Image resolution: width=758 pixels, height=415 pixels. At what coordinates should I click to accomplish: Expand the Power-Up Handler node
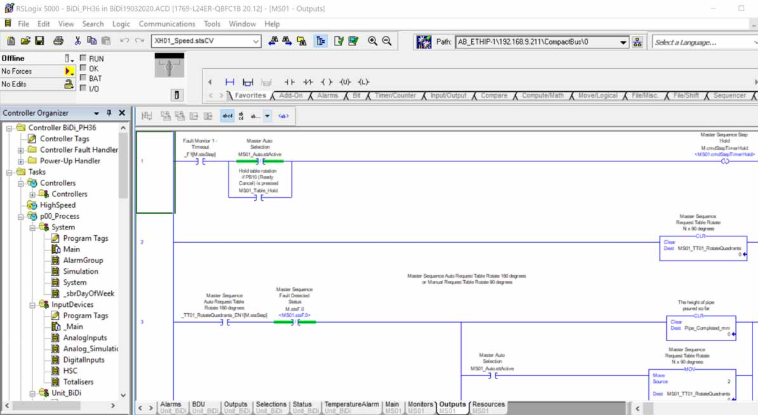pos(21,162)
